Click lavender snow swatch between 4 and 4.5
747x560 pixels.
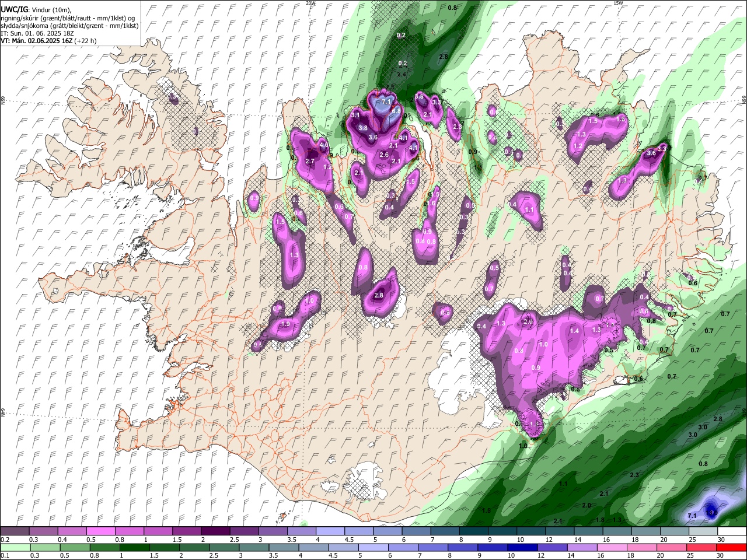tap(330, 531)
